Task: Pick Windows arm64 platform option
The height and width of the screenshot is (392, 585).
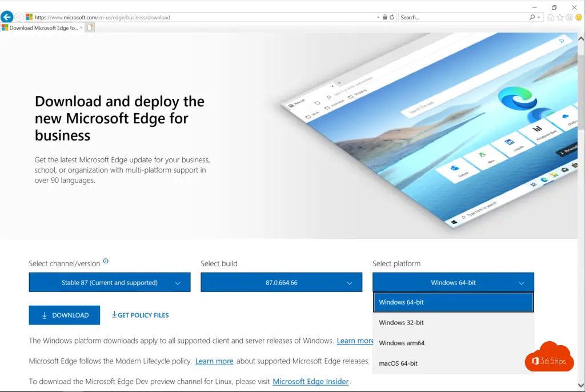Action: pyautogui.click(x=402, y=343)
